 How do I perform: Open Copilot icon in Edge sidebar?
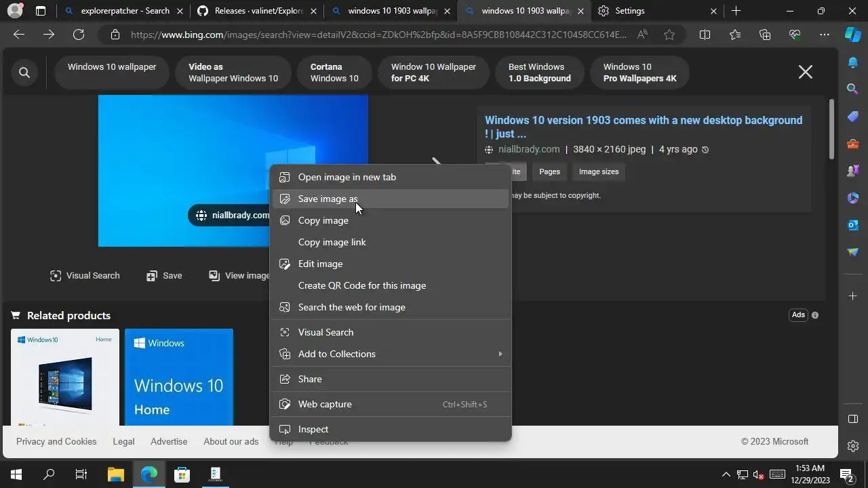point(853,35)
